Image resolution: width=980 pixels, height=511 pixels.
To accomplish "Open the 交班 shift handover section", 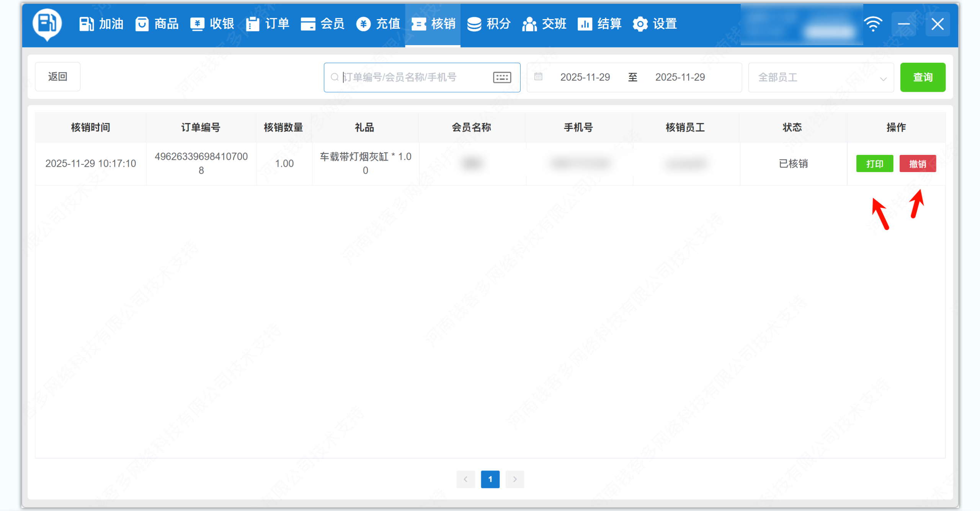I will click(x=544, y=24).
